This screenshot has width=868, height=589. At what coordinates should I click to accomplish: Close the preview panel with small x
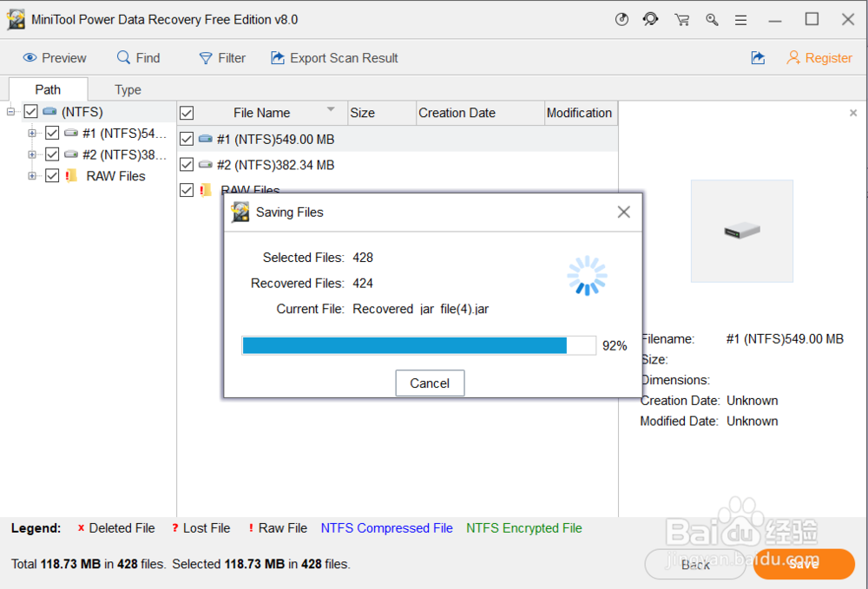pos(853,113)
